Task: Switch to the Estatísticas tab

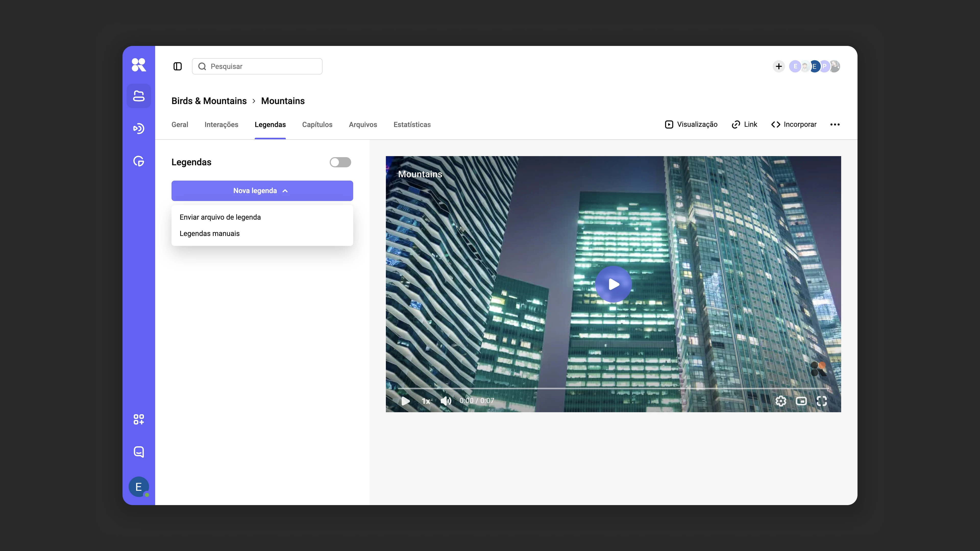Action: tap(412, 125)
